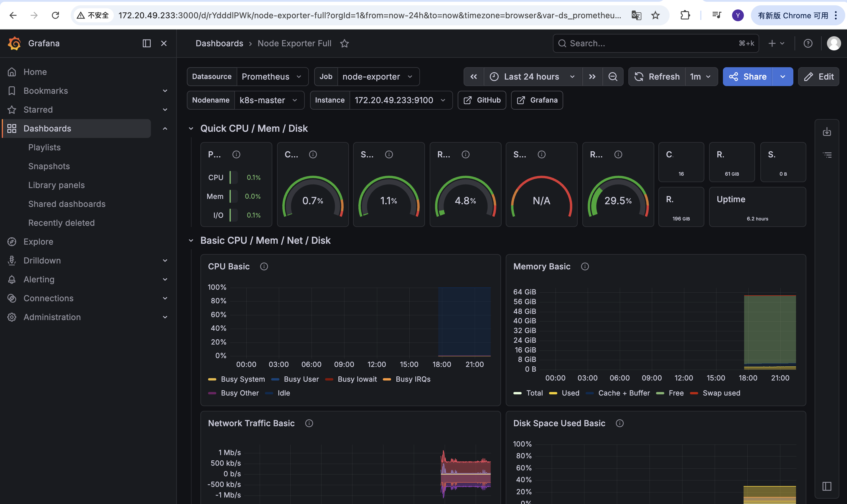Viewport: 847px width, 504px height.
Task: Open the GitHub external link
Action: [x=482, y=100]
